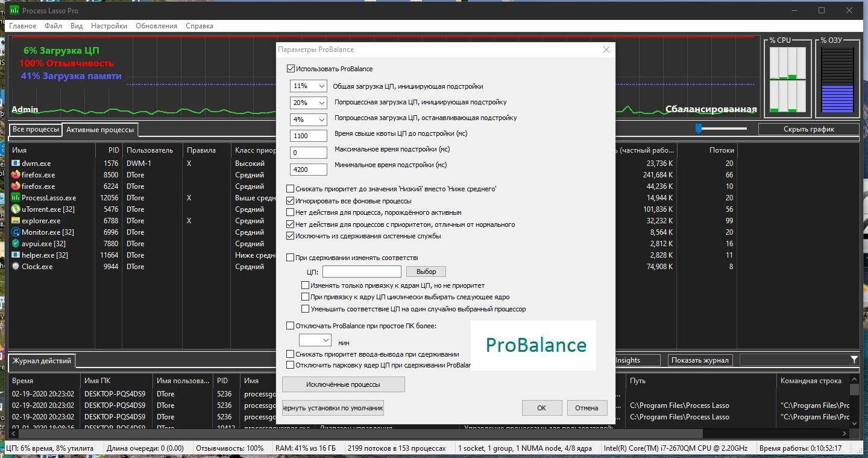
Task: Click the 'Выбор' CPU selection button
Action: pyautogui.click(x=426, y=272)
